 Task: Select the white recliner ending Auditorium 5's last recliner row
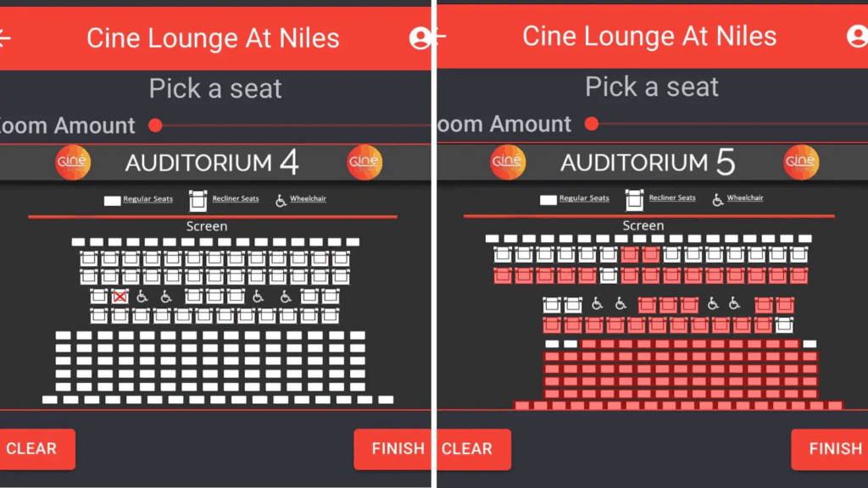coord(785,324)
